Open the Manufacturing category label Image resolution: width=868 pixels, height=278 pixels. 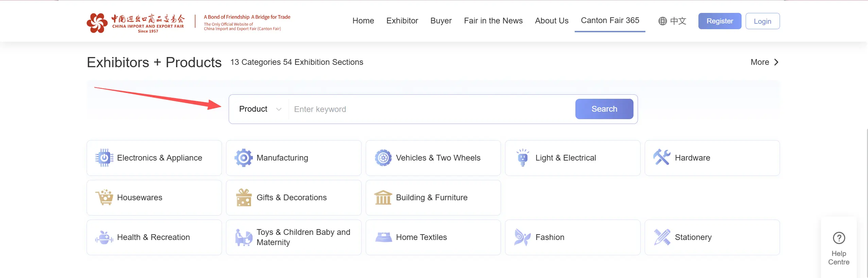(x=282, y=158)
